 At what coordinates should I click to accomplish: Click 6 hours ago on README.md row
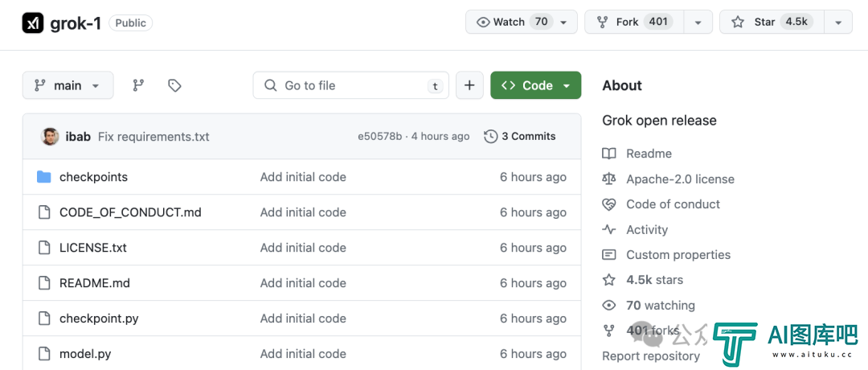click(x=533, y=283)
